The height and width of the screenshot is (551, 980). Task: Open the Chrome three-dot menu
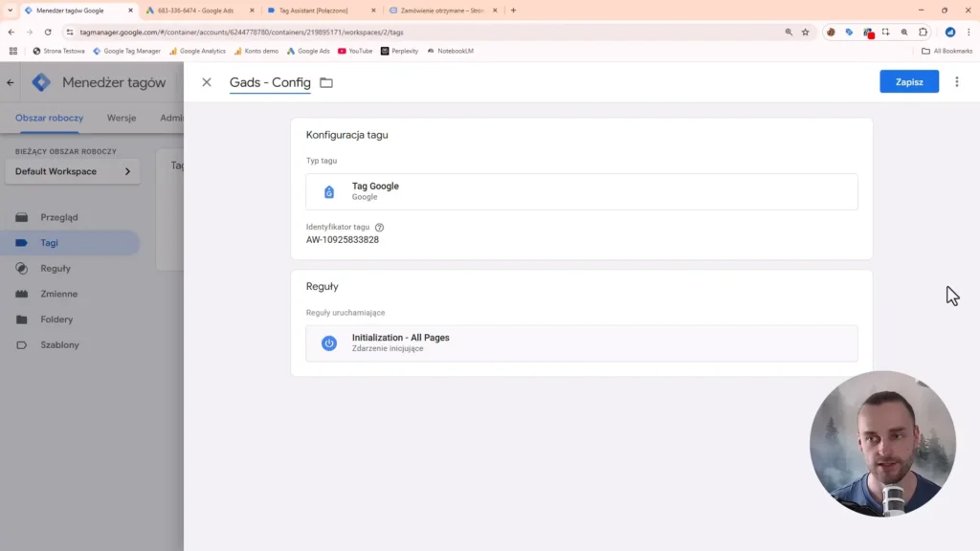[x=969, y=32]
